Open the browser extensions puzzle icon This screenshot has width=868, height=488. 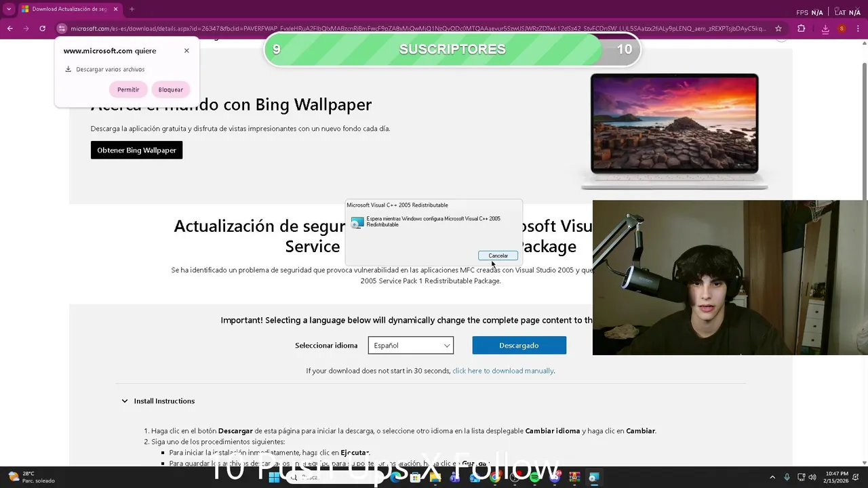pos(802,28)
